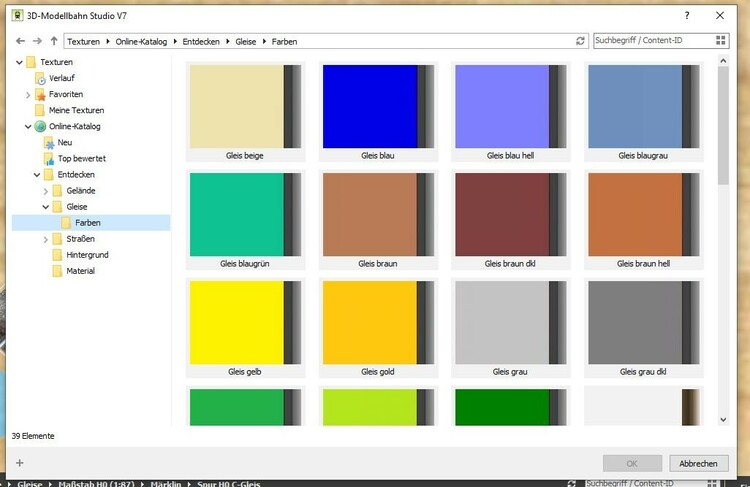Collapse the Gleise tree folder
This screenshot has width=750, height=487.
45,206
